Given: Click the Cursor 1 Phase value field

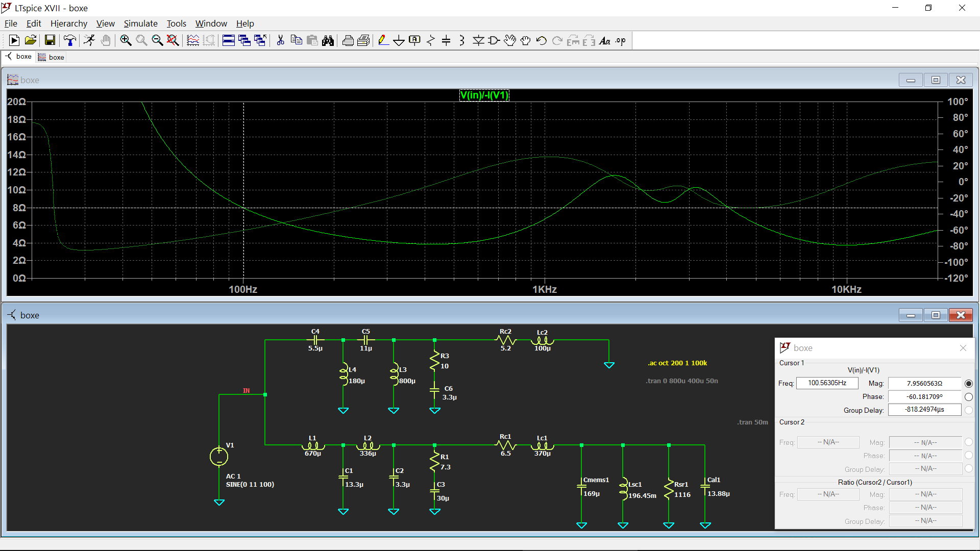Looking at the screenshot, I should tap(924, 396).
